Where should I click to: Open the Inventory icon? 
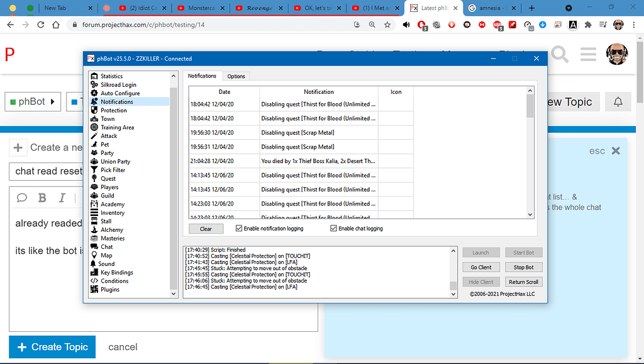94,213
